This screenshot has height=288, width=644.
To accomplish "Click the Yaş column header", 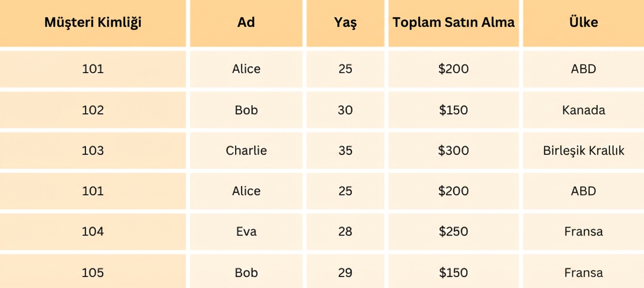I will click(345, 23).
